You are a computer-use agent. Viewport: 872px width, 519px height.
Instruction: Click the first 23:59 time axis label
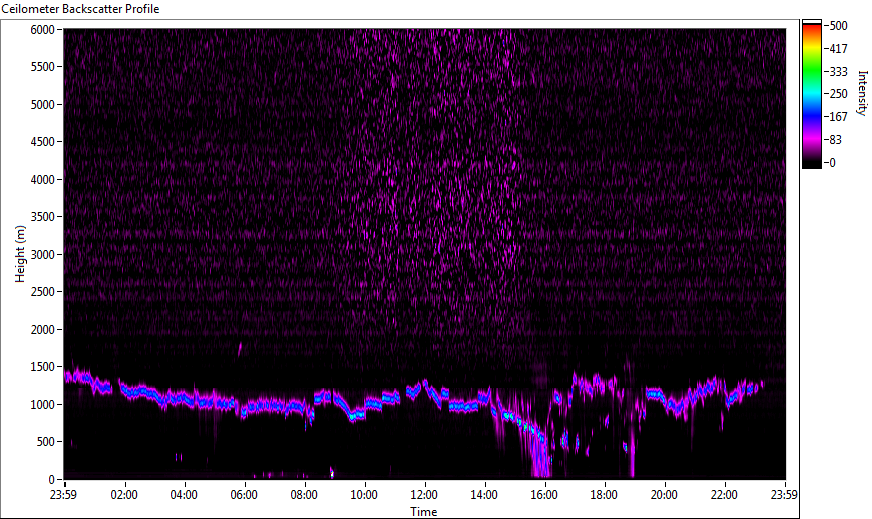(63, 495)
